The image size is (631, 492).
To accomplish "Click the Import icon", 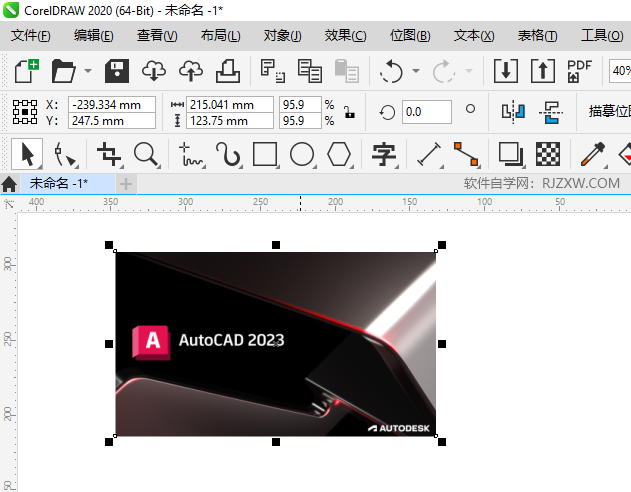I will point(507,71).
